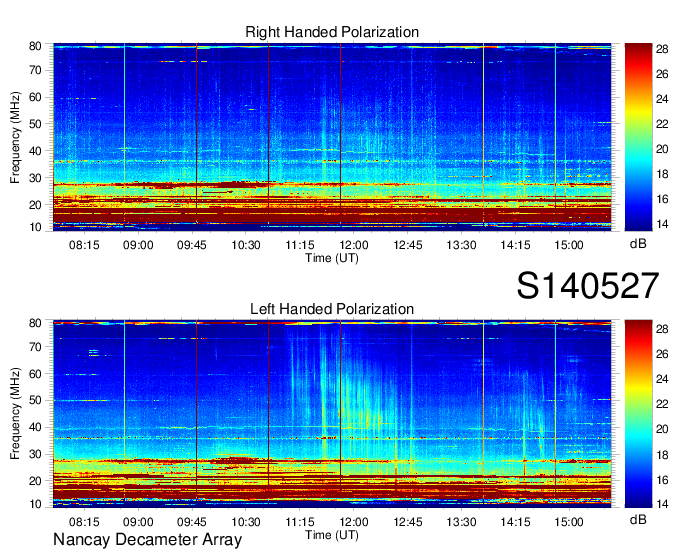The image size is (680, 552).
Task: Click the 14 dB tick on Left Handed colorbar
Action: coord(662,504)
